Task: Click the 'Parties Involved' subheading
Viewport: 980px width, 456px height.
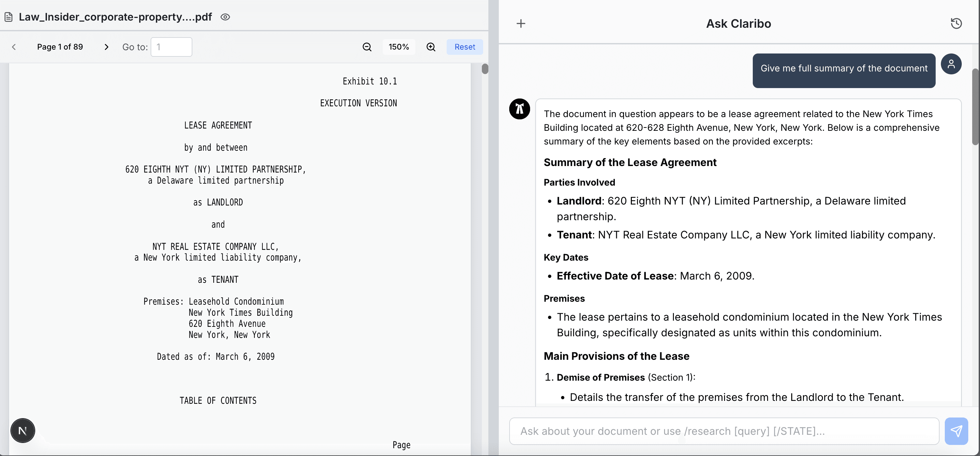Action: tap(579, 182)
